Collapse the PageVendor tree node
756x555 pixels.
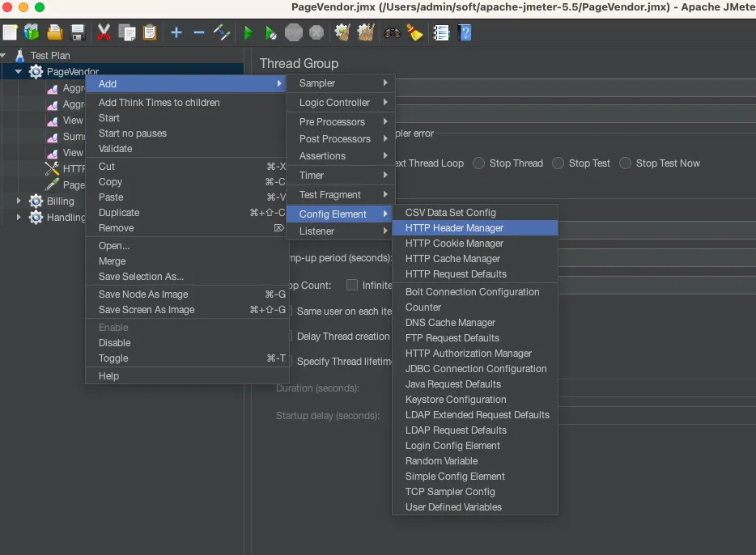point(19,72)
